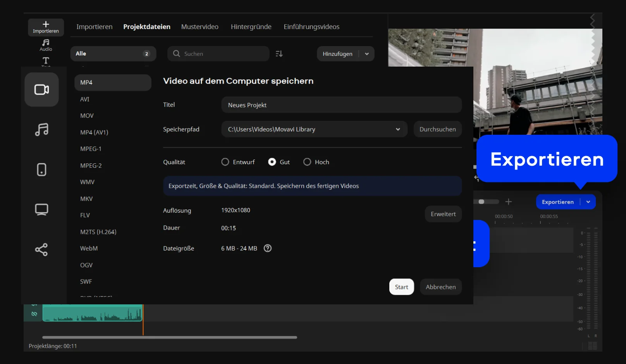Expand the Speicherpfad path dropdown
The image size is (626, 364).
point(397,129)
